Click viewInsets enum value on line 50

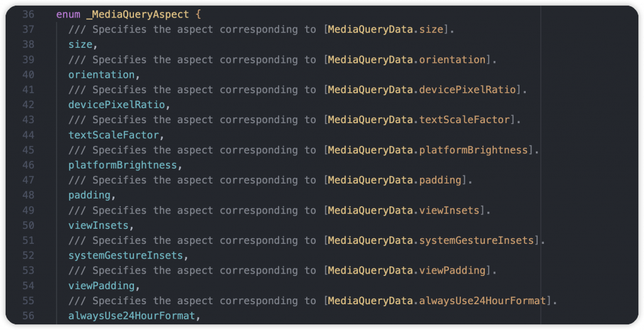[99, 225]
